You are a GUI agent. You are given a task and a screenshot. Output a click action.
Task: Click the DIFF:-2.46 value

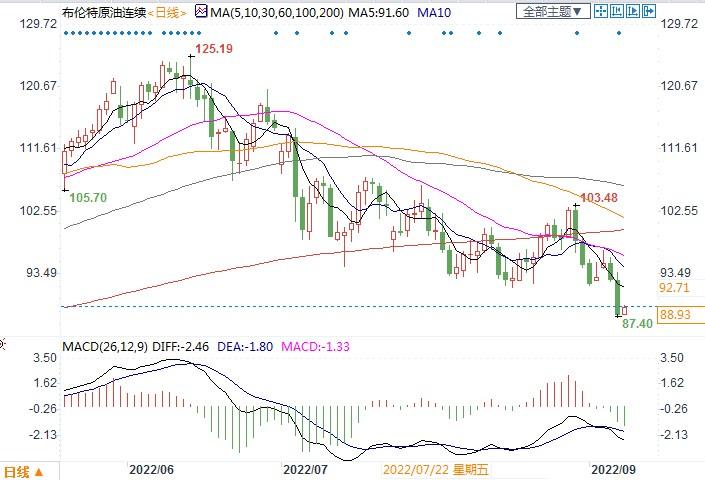pos(181,347)
